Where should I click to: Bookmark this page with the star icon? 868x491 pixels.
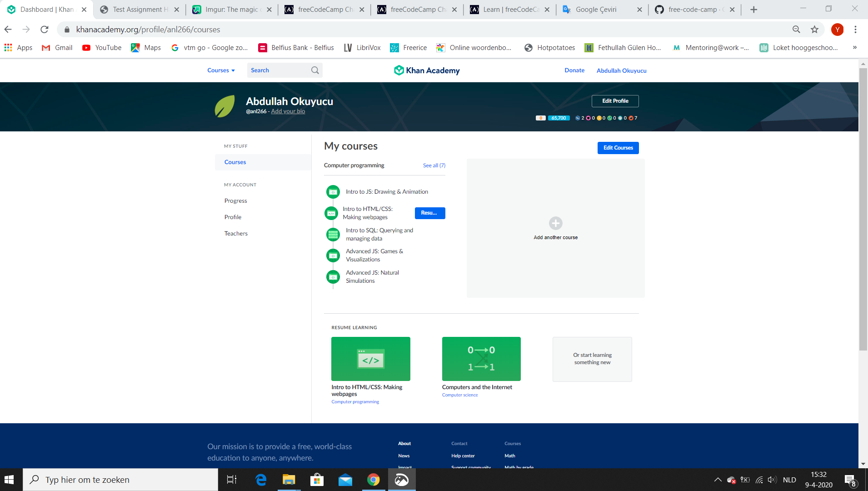[x=814, y=30]
